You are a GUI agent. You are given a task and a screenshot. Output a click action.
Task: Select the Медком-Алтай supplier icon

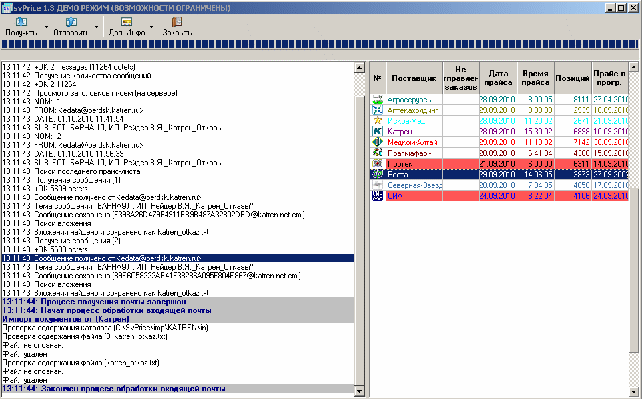point(377,142)
